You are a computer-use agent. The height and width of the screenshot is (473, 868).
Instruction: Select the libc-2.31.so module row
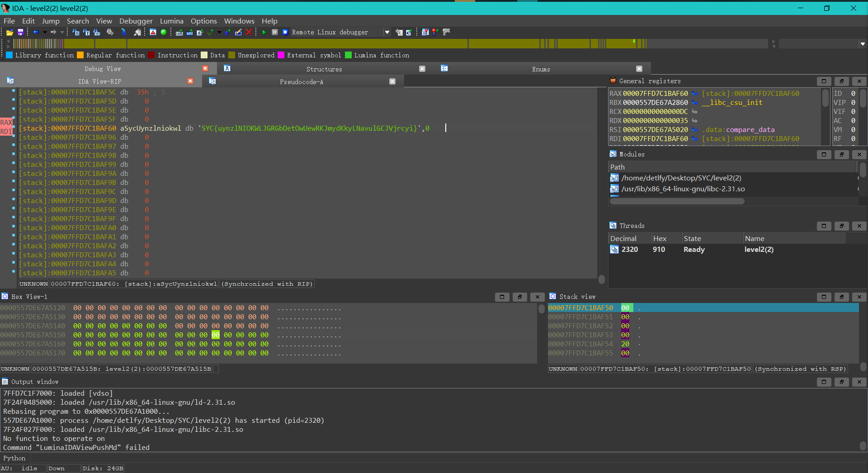[x=732, y=189]
